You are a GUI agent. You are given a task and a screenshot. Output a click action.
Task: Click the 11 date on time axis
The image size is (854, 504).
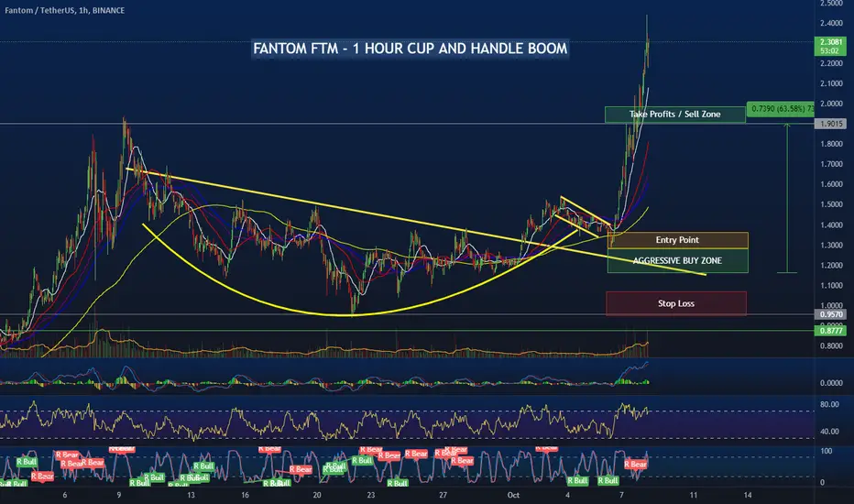click(x=694, y=495)
